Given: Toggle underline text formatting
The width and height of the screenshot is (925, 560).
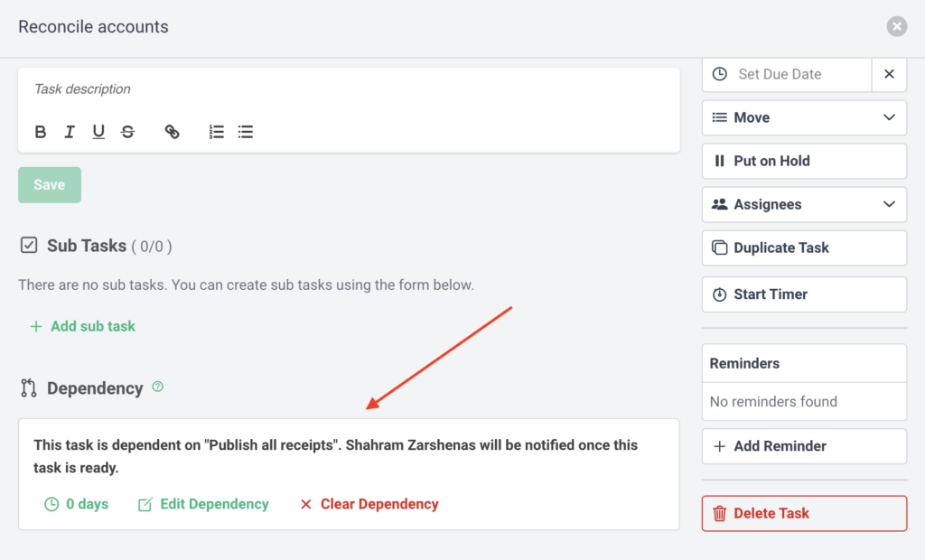Looking at the screenshot, I should [x=98, y=132].
